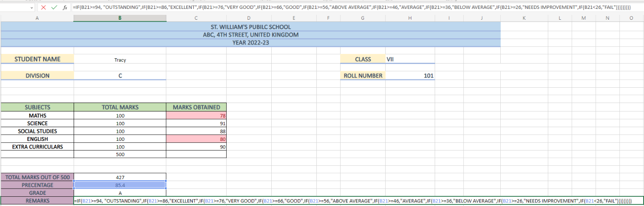644x206 pixels.
Task: Select the total marks cell showing 427
Action: coord(120,177)
